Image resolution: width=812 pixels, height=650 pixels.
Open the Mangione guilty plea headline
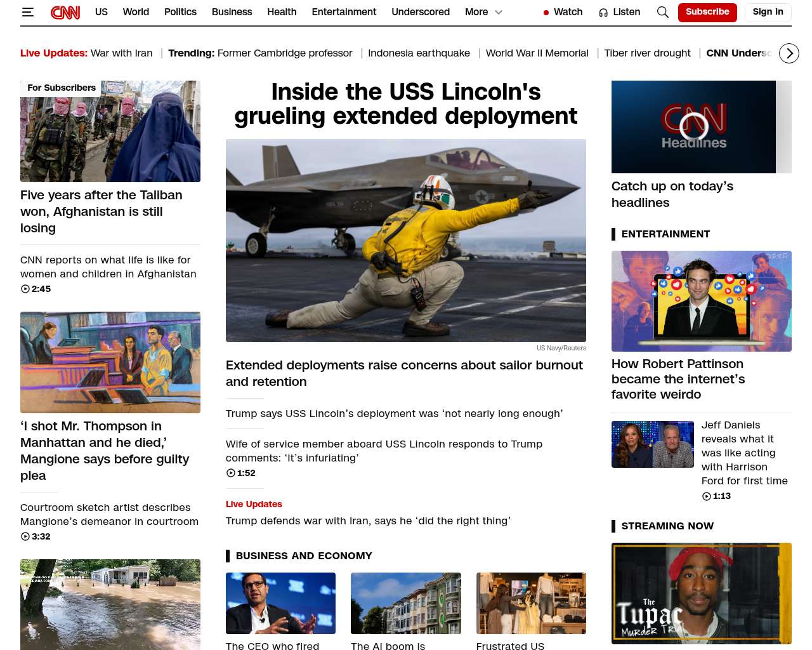click(105, 451)
